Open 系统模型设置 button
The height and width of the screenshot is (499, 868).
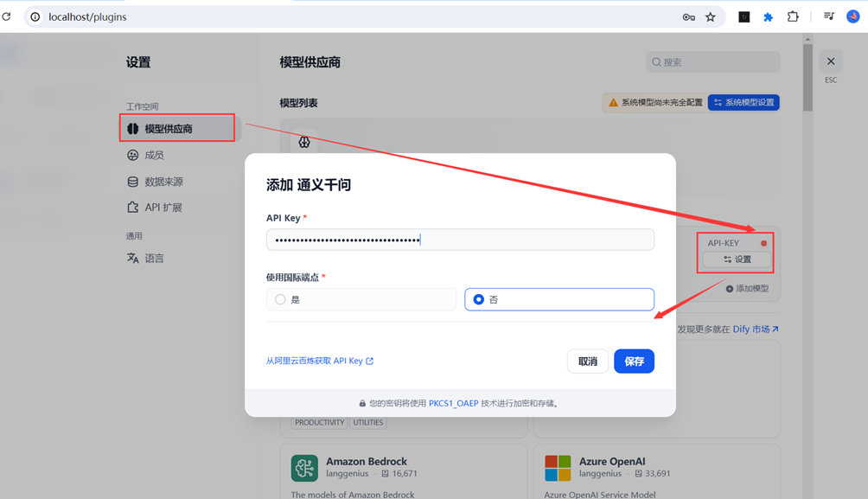coord(744,102)
